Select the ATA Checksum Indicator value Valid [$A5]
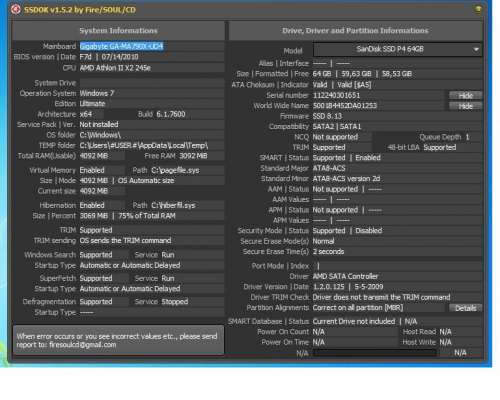The width and height of the screenshot is (500, 400). click(354, 85)
